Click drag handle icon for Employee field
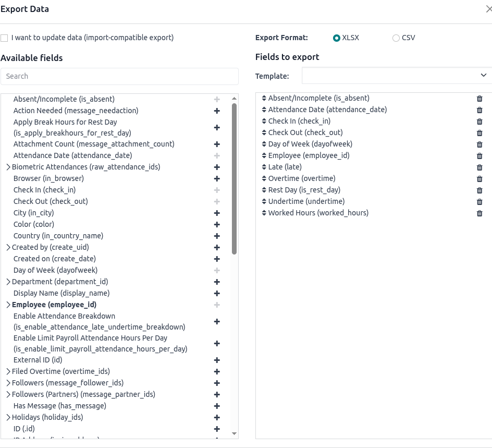This screenshot has width=492, height=448. pyautogui.click(x=264, y=155)
